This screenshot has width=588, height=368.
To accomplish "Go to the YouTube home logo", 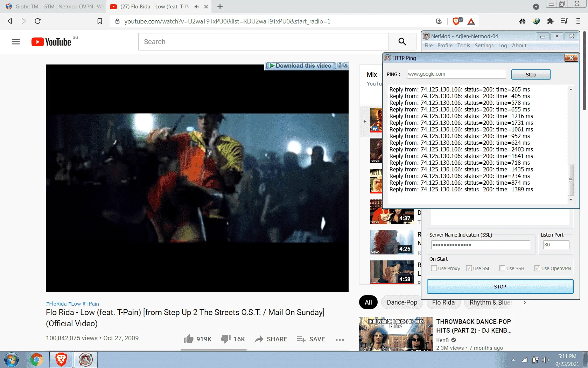I will pyautogui.click(x=51, y=42).
